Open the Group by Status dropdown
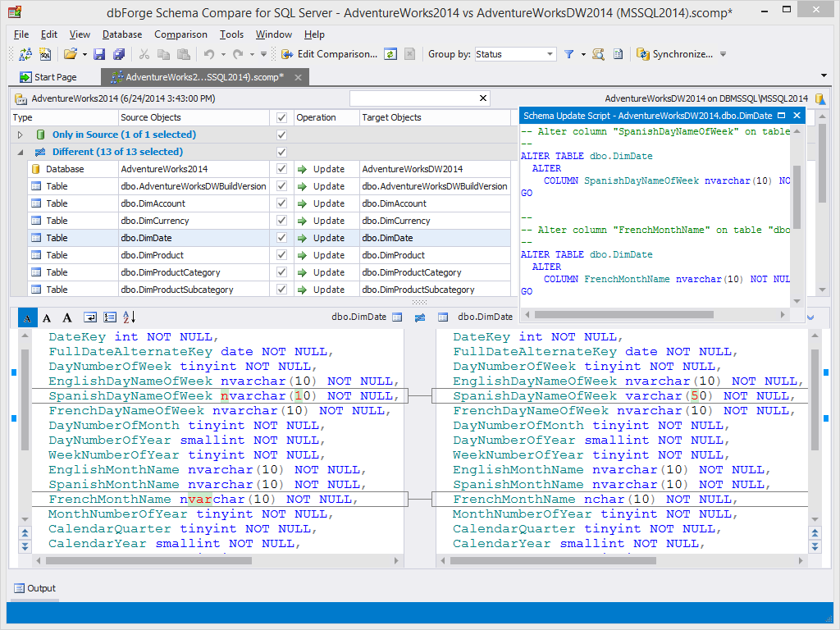This screenshot has height=630, width=840. click(550, 54)
